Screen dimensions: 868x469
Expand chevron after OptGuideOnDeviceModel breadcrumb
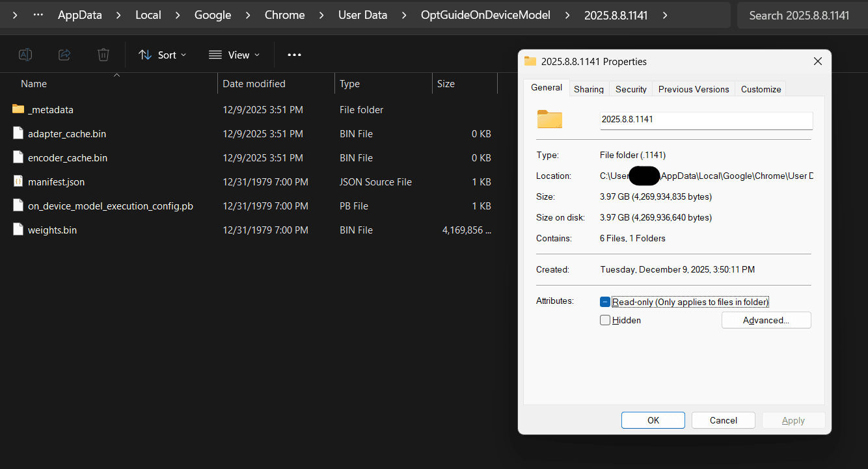click(x=567, y=15)
